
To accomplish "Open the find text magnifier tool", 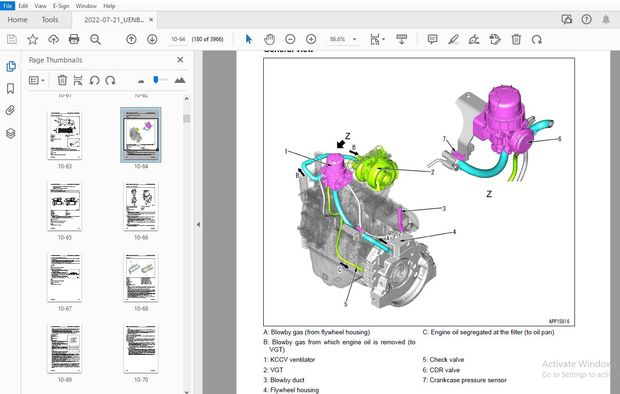I will pos(95,39).
